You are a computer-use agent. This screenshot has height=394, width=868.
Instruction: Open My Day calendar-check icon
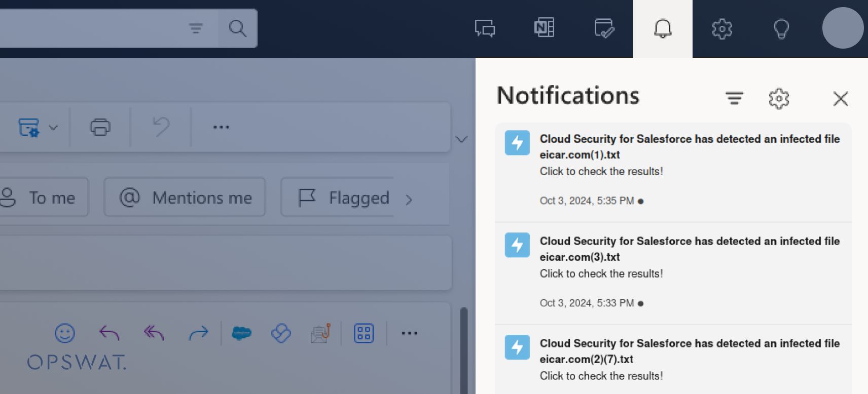604,28
